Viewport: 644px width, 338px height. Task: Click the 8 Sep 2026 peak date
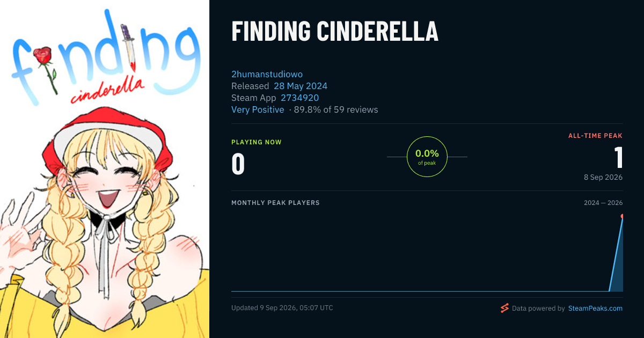pyautogui.click(x=603, y=177)
